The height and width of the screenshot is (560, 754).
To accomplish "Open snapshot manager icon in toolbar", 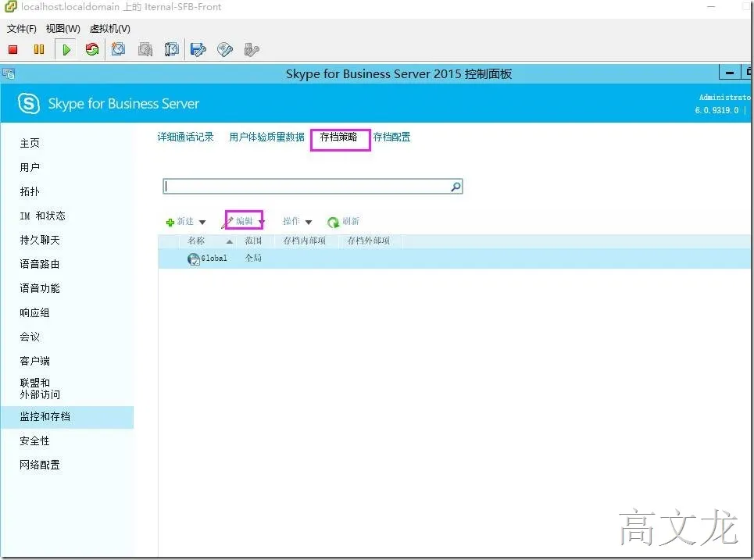I will 172,49.
